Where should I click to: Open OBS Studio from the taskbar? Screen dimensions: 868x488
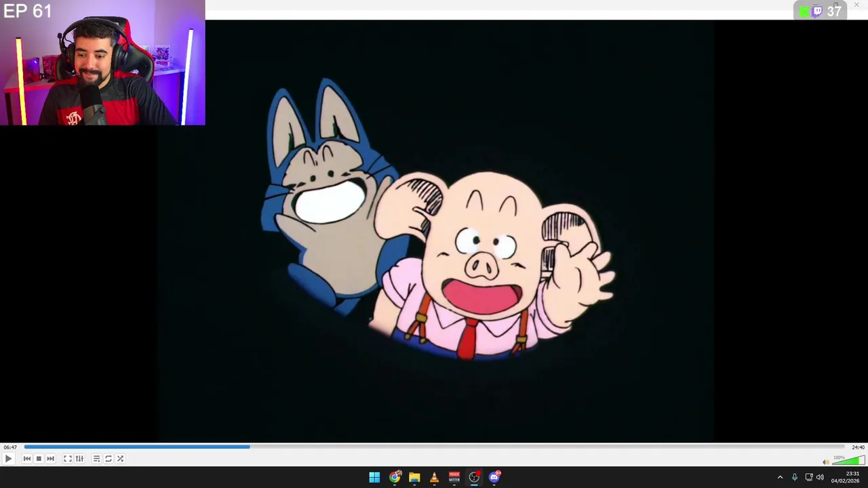[x=474, y=477]
